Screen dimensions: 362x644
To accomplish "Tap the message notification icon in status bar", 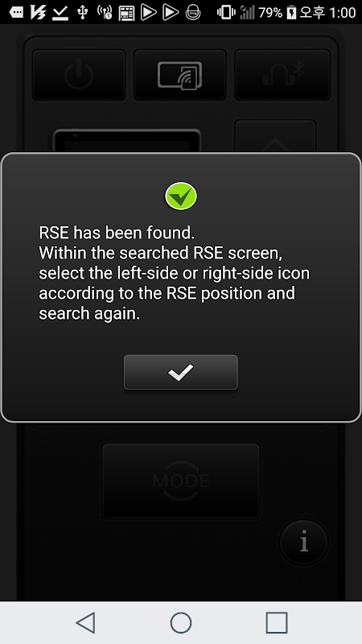I will (16, 13).
